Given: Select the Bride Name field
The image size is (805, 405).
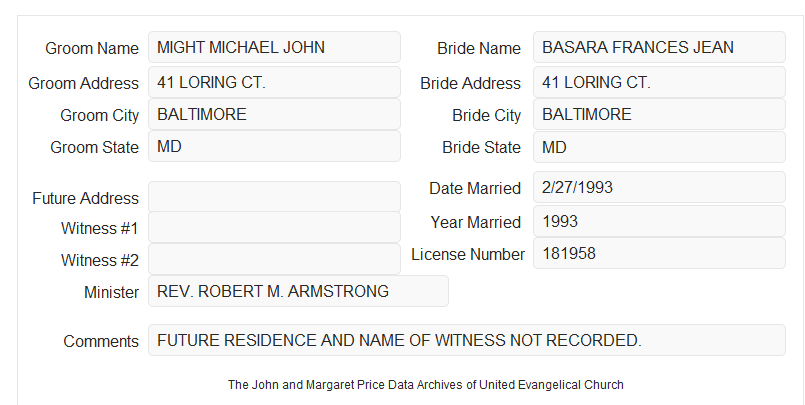Looking at the screenshot, I should (659, 47).
